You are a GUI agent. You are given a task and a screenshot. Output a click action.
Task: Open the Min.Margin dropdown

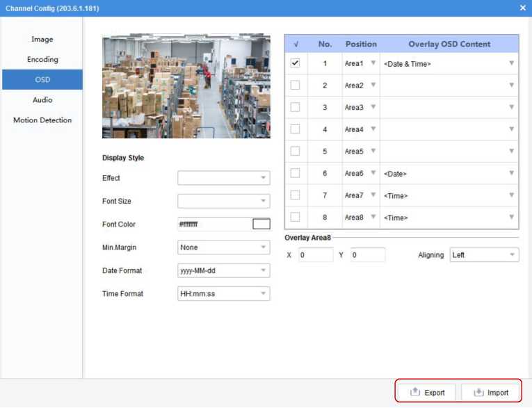point(223,247)
